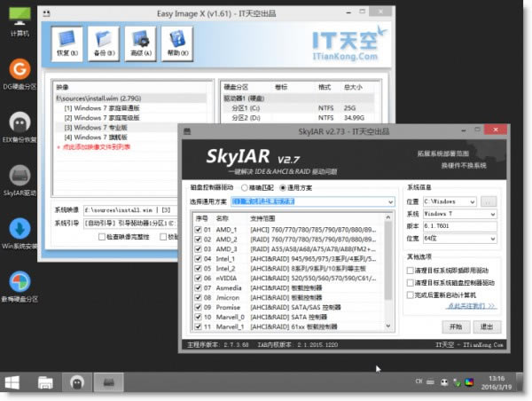Click the 退出 button in SkyIAR
This screenshot has width=532, height=401.
click(484, 326)
